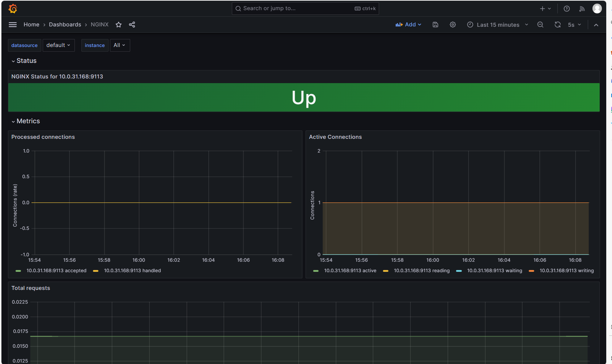The image size is (612, 364).
Task: Toggle the writing series in legend
Action: click(x=567, y=271)
